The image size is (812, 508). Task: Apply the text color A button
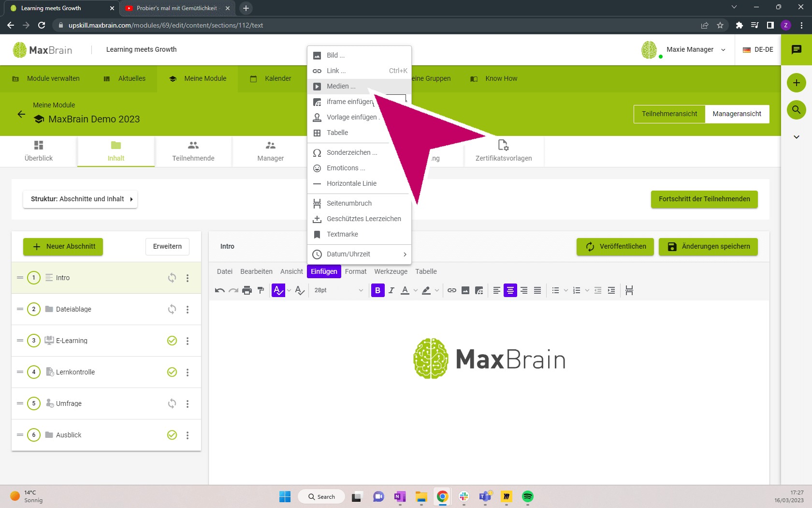(405, 290)
